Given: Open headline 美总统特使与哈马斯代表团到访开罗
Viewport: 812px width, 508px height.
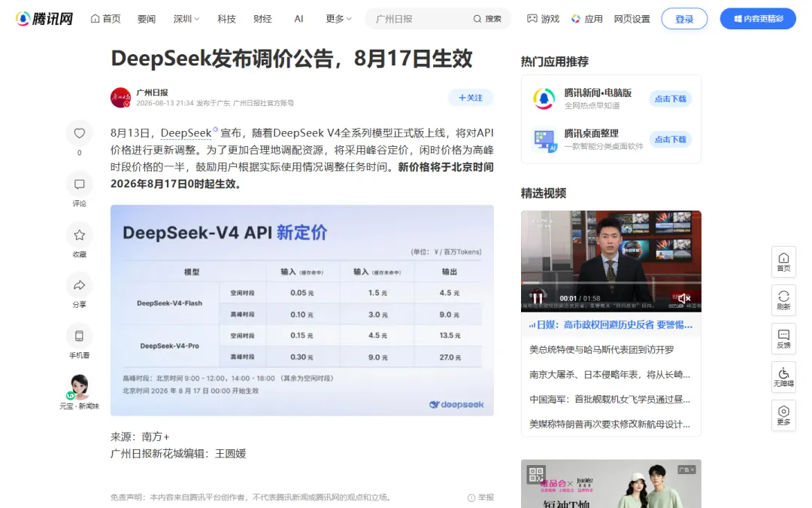Looking at the screenshot, I should (601, 350).
